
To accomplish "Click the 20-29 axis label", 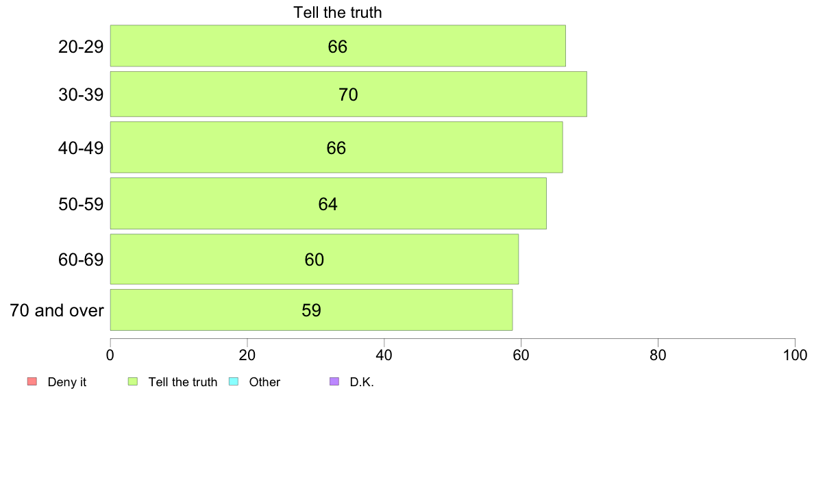I will 81,47.
